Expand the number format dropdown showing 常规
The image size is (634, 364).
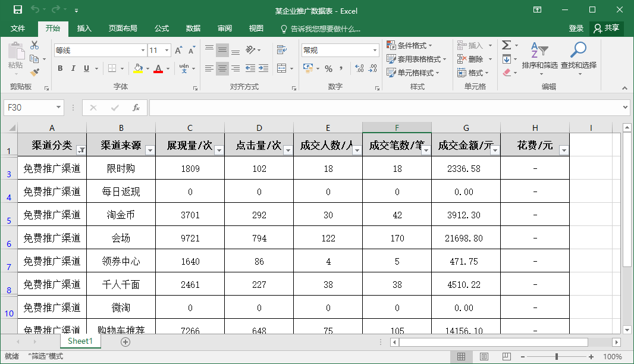tap(374, 49)
